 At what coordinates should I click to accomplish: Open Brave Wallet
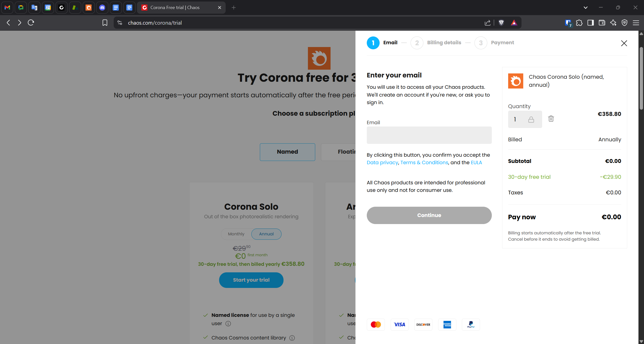(602, 23)
